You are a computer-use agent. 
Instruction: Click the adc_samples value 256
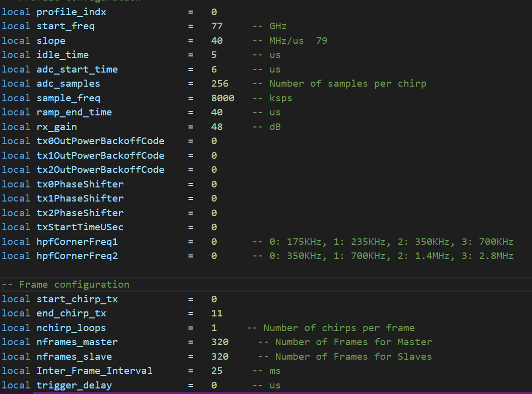pyautogui.click(x=220, y=84)
